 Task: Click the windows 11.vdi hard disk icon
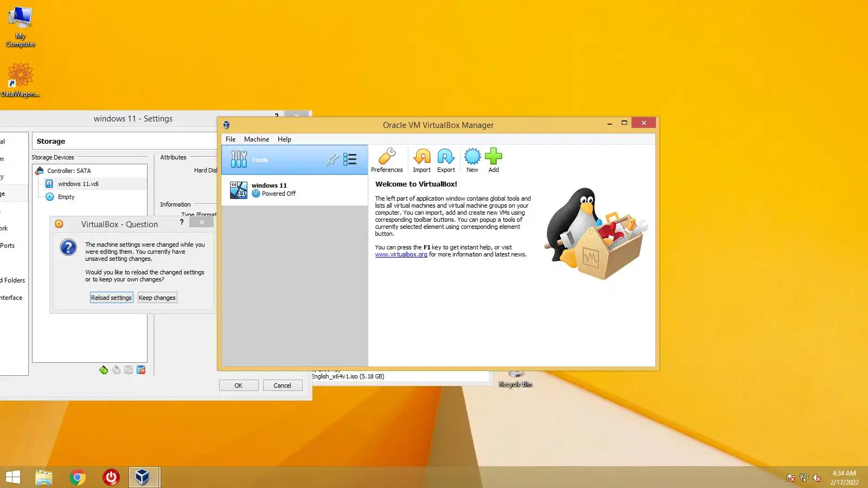click(x=49, y=184)
